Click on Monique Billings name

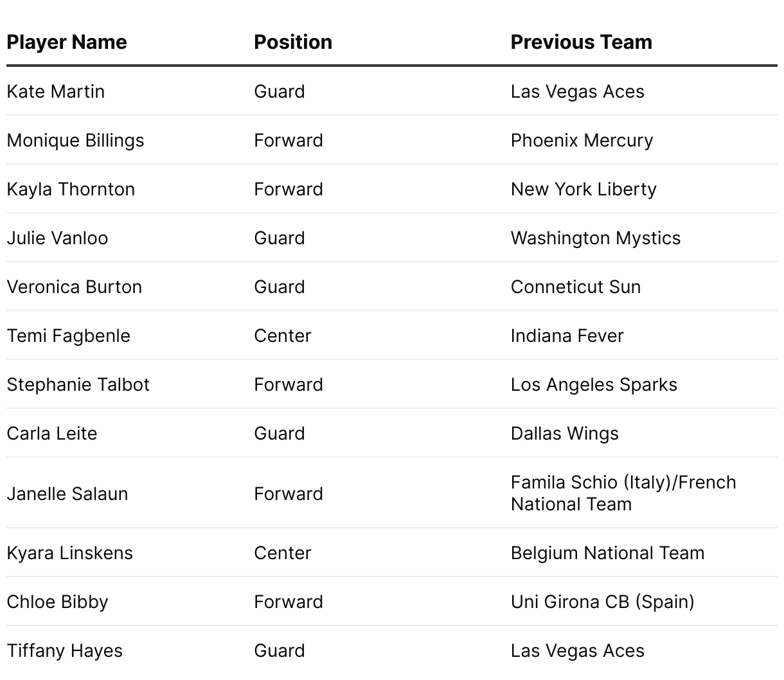(75, 140)
